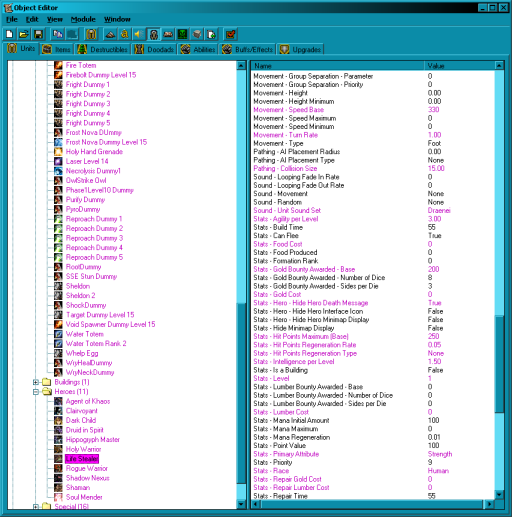512x517 pixels.
Task: Select the Stats - Primary Attribute property row
Action: pos(373,454)
